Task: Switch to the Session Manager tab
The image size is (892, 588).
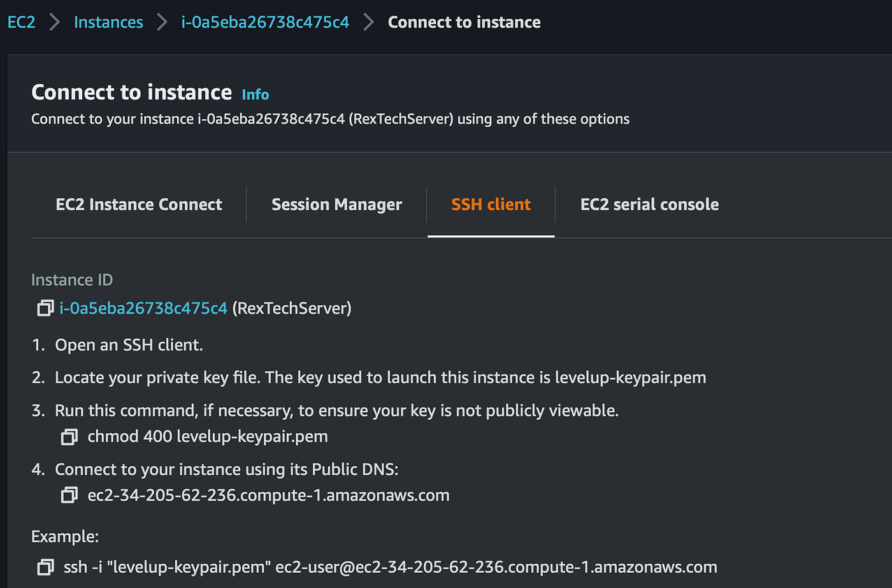Action: coord(336,204)
